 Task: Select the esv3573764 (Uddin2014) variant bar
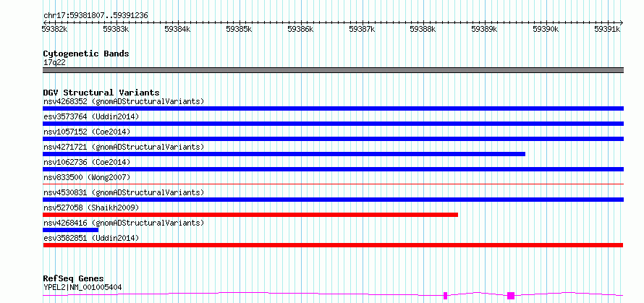point(333,124)
